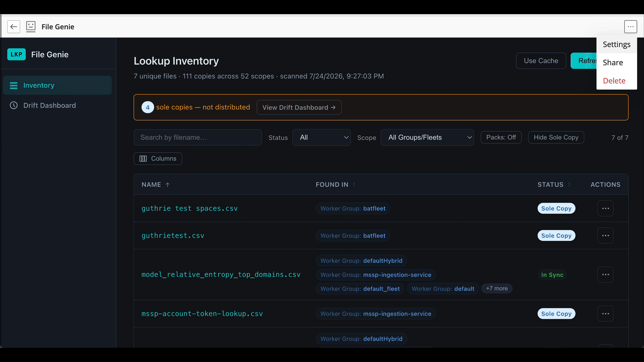Click sole copies — not distributed warning text

(x=203, y=107)
